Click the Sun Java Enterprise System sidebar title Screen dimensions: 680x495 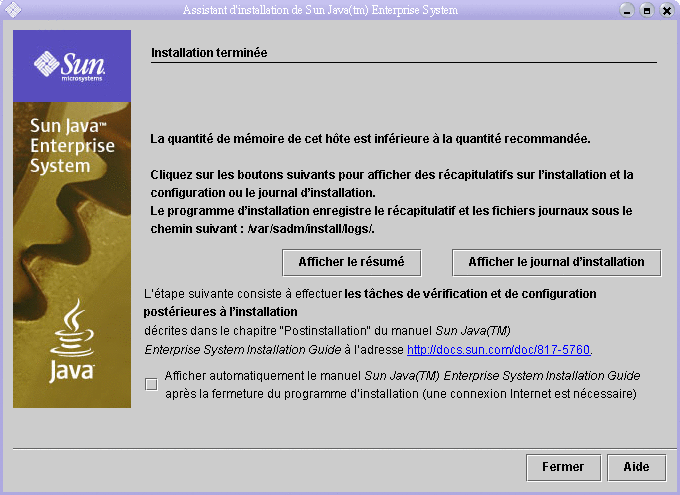tap(72, 146)
